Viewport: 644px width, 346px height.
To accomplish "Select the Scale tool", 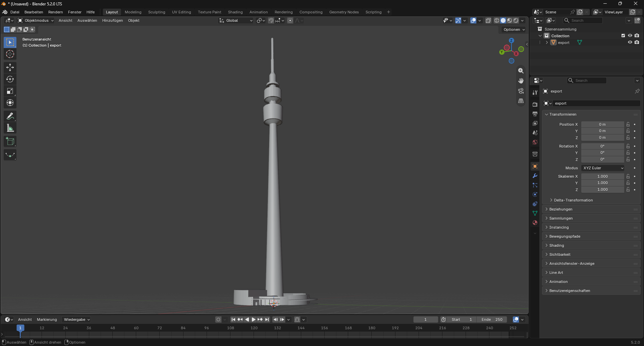I will (x=10, y=91).
